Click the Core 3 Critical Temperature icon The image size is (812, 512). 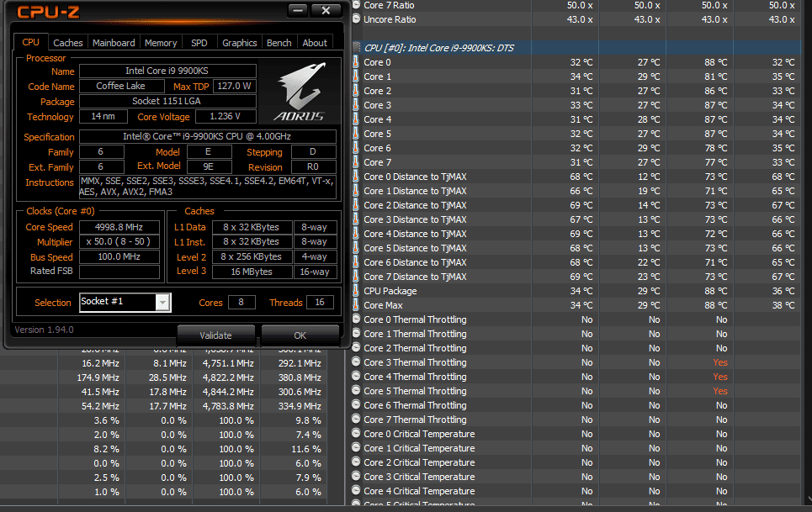click(356, 477)
